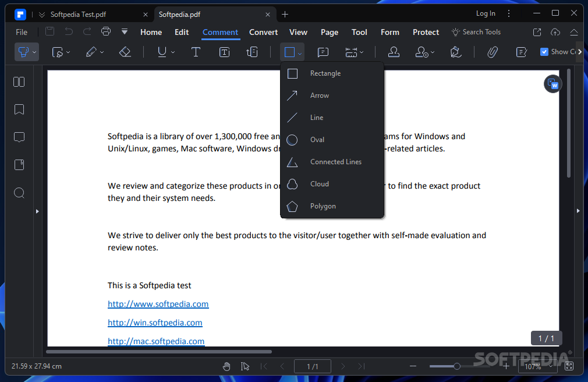Click the Convert to Word floating button

pyautogui.click(x=552, y=84)
